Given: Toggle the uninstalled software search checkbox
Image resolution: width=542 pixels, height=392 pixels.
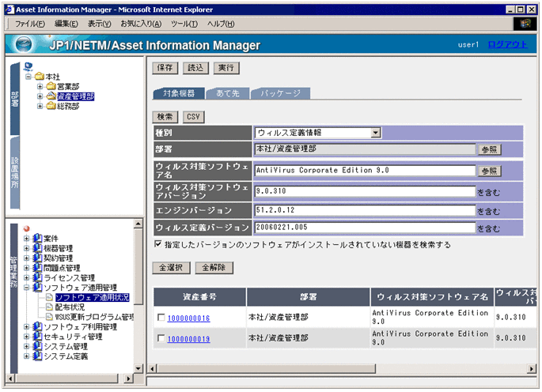Looking at the screenshot, I should (x=158, y=245).
